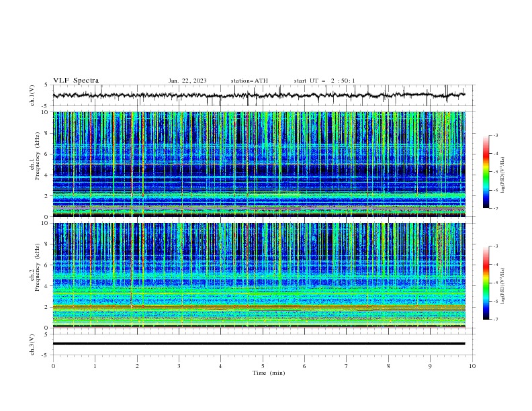The height and width of the screenshot is (411, 532).
Task: Select the date text "Jan. 22, 2023"
Action: (187, 81)
